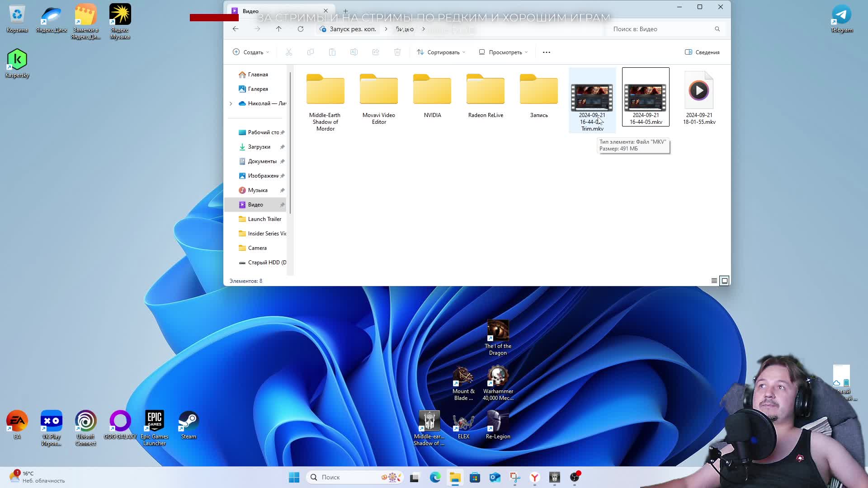
Task: Click the Re-Legion desktop shortcut
Action: pyautogui.click(x=498, y=425)
